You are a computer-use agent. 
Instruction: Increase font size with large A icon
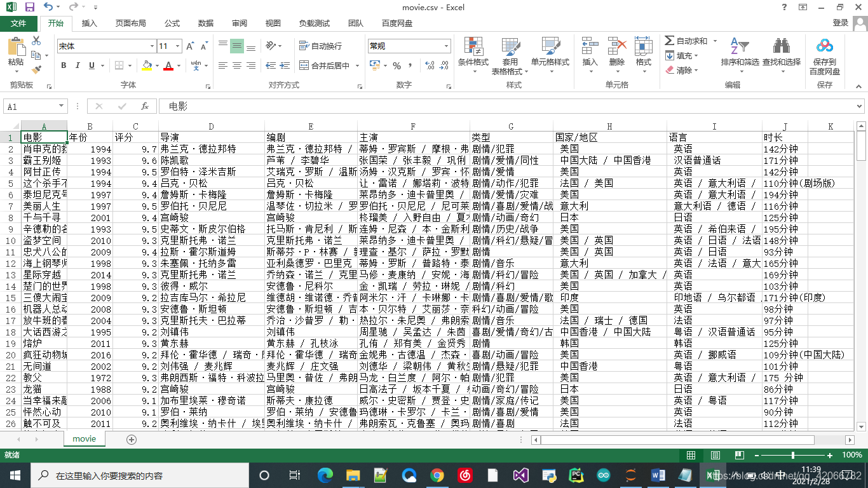pyautogui.click(x=190, y=46)
